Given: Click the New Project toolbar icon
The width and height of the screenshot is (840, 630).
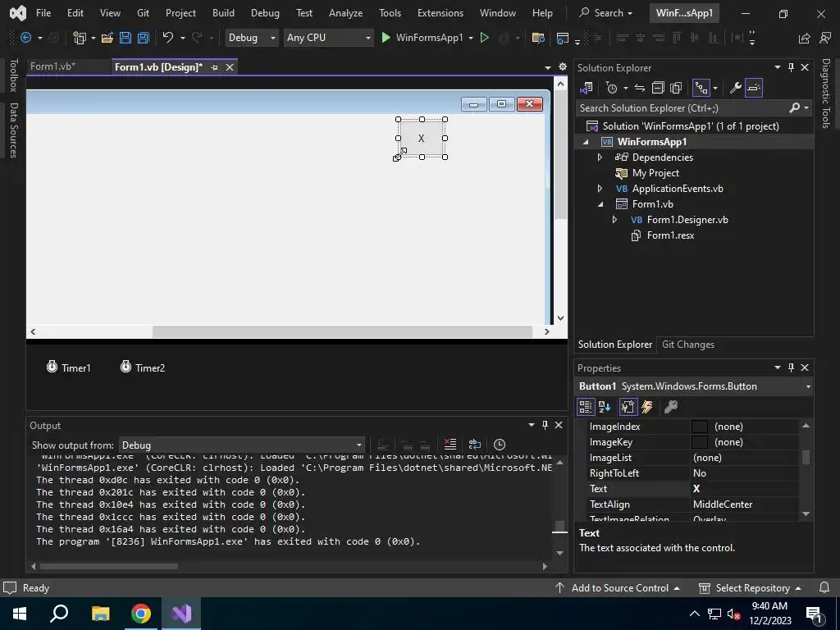Looking at the screenshot, I should [80, 38].
